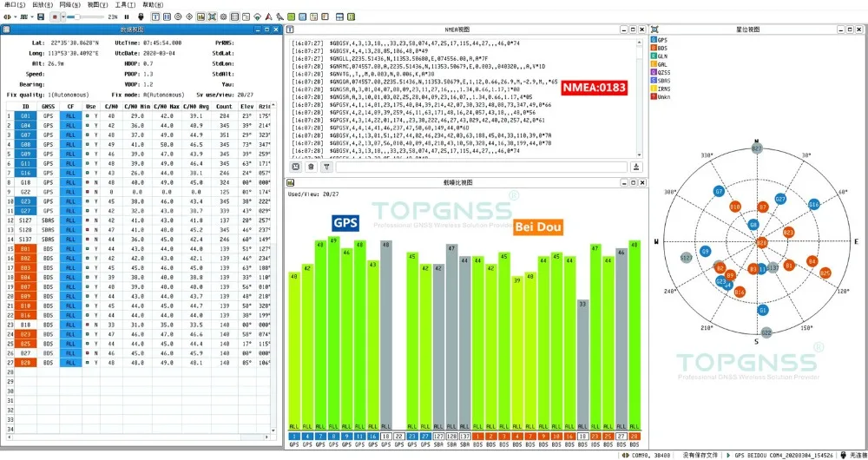
Task: Click the Use column header
Action: coord(91,106)
